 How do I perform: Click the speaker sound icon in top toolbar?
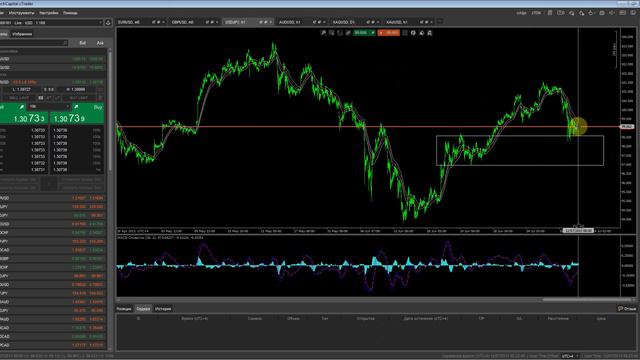pos(611,13)
